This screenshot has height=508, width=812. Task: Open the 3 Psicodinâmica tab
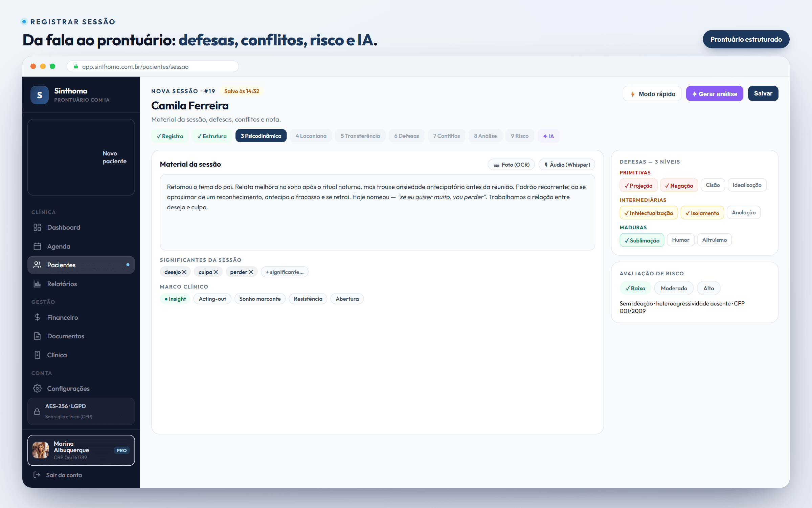pyautogui.click(x=261, y=136)
